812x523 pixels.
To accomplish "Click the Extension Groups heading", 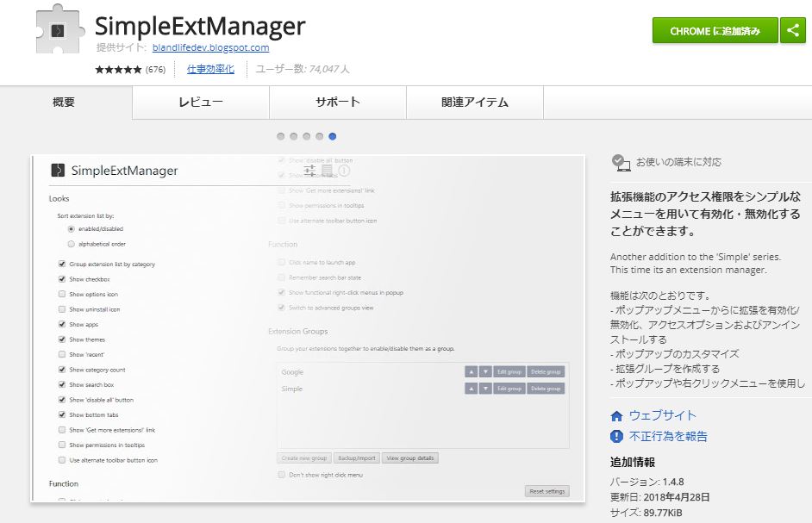I will [x=297, y=332].
